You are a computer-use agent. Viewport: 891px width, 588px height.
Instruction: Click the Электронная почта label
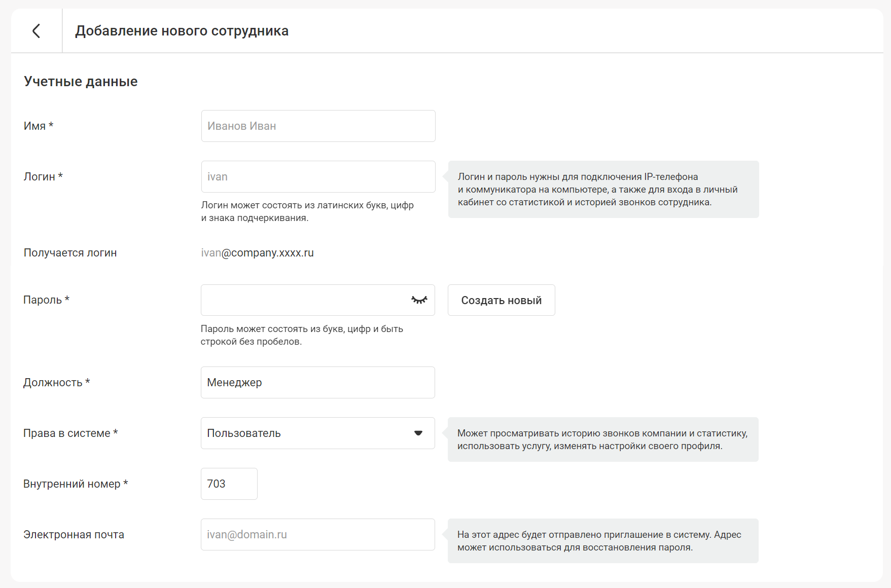click(x=74, y=534)
